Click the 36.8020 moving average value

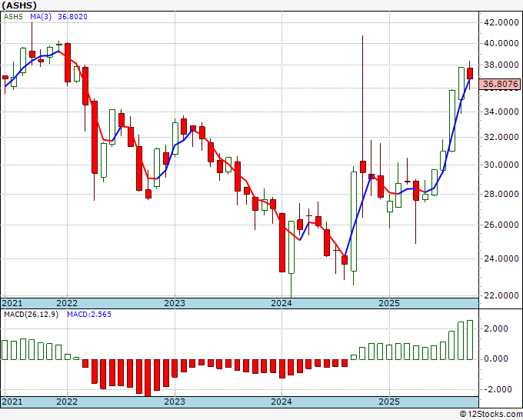tap(72, 17)
